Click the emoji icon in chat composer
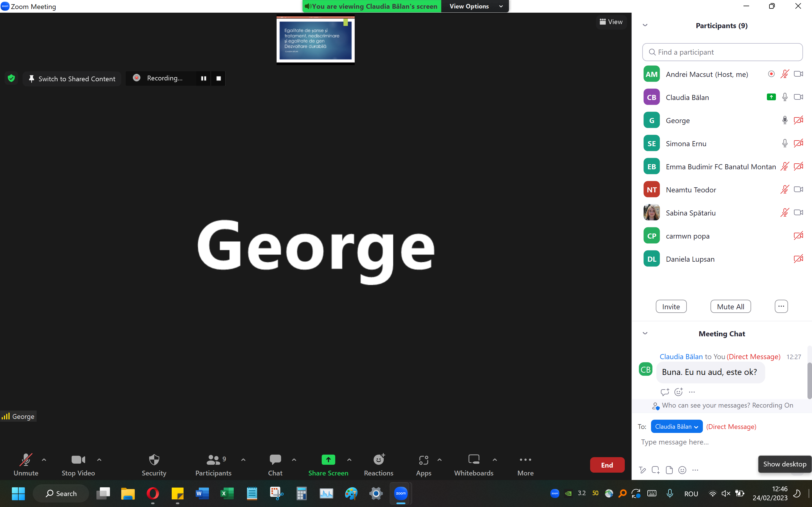 [x=682, y=470]
